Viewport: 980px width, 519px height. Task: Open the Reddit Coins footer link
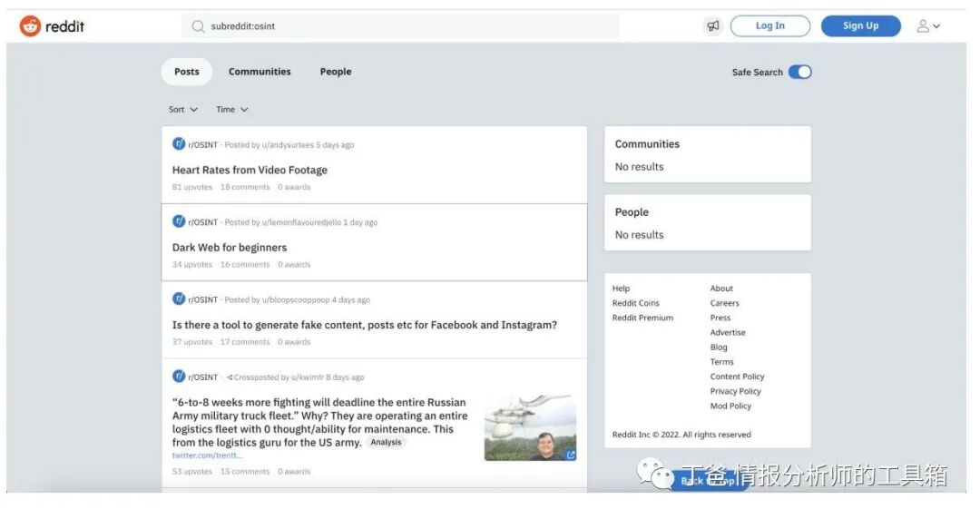point(635,303)
